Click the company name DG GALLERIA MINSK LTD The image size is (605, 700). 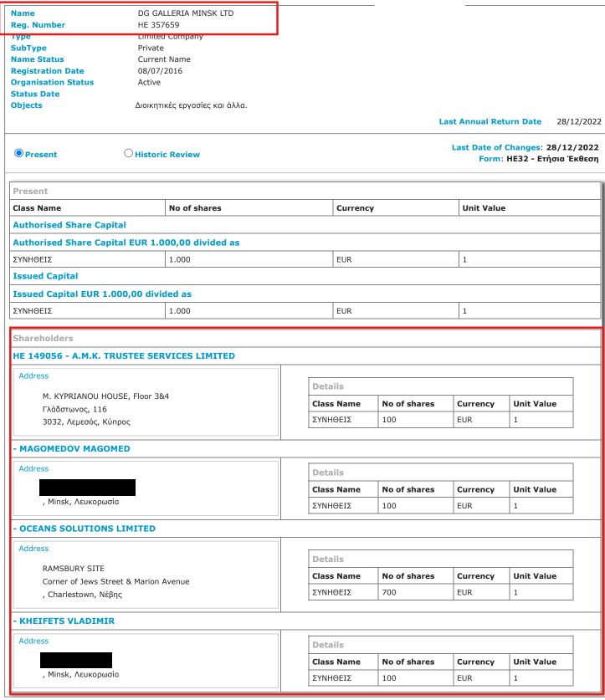(187, 13)
